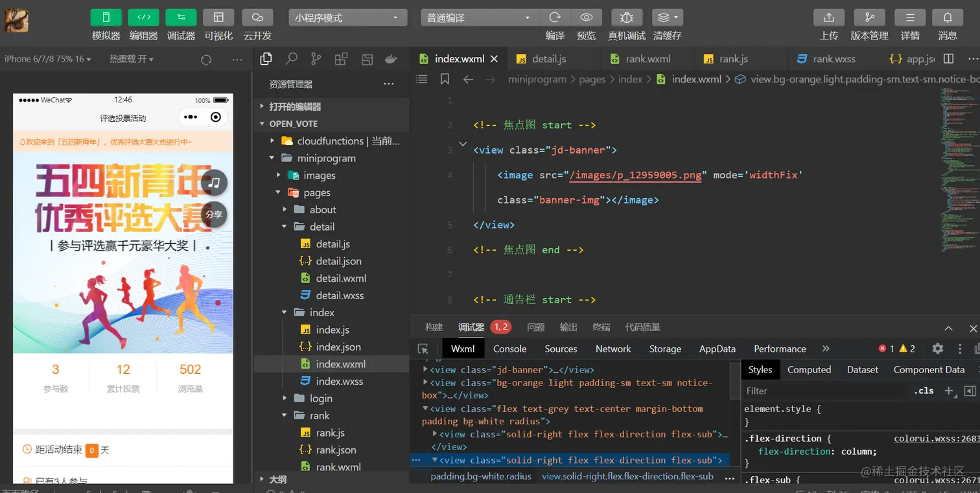Open real device debugging bug icon
Screen dimensions: 980x493
(627, 17)
